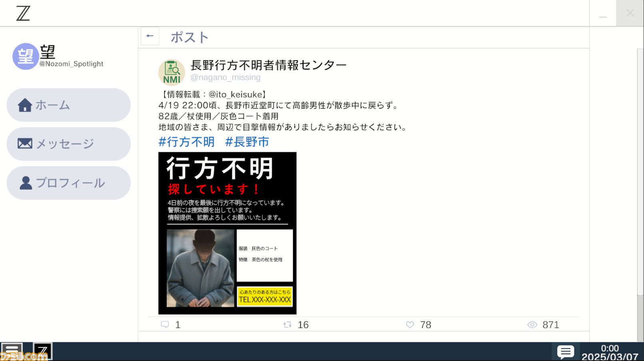Click the @Nozomi_Spotlight handle
The image size is (644, 361).
(71, 64)
